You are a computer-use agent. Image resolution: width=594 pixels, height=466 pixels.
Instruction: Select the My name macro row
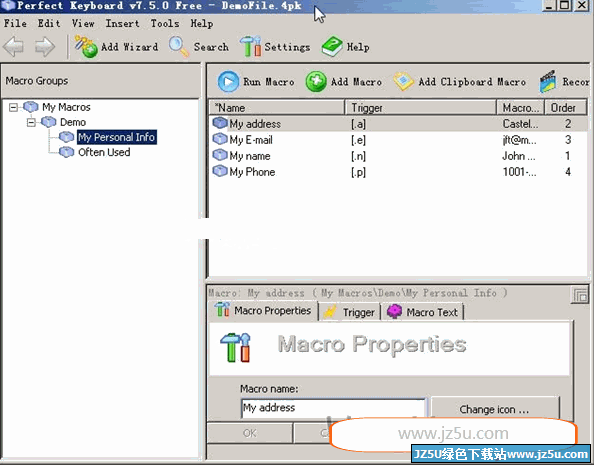(399, 156)
